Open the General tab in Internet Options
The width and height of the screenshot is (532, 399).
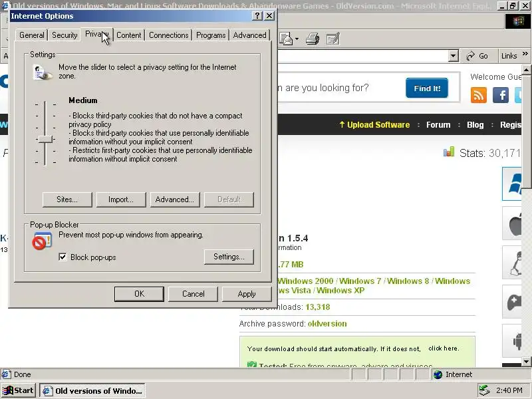click(x=31, y=35)
